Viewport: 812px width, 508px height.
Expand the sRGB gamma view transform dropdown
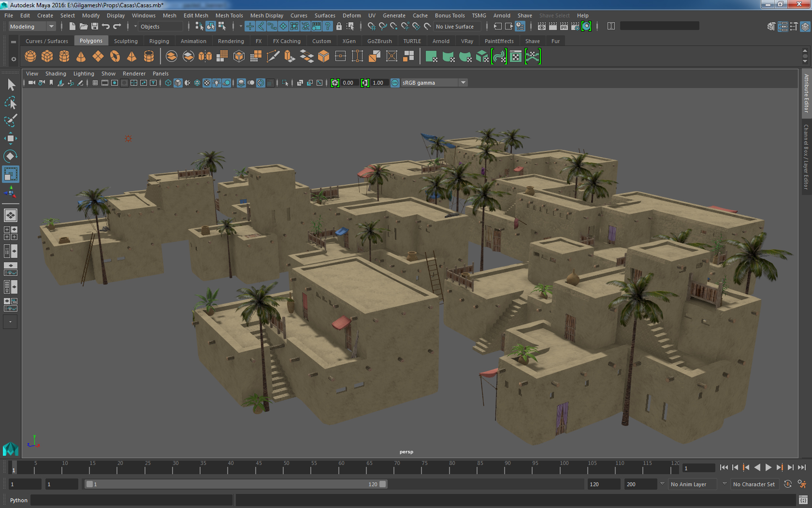click(463, 83)
